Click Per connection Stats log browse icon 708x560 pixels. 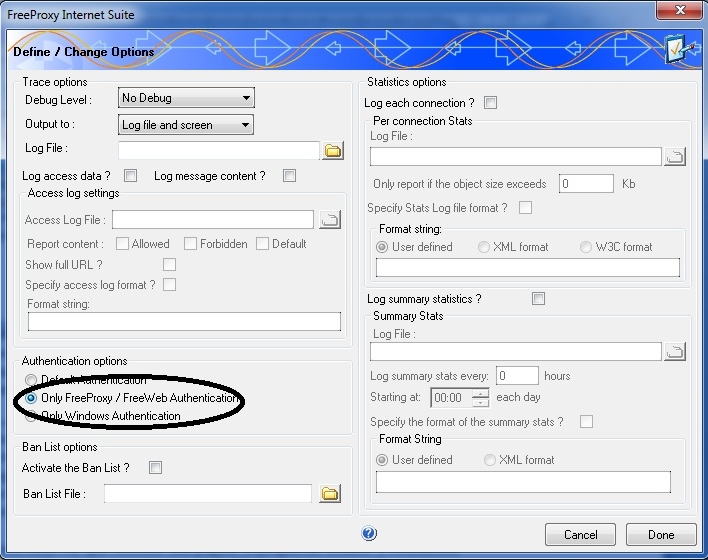pos(675,157)
